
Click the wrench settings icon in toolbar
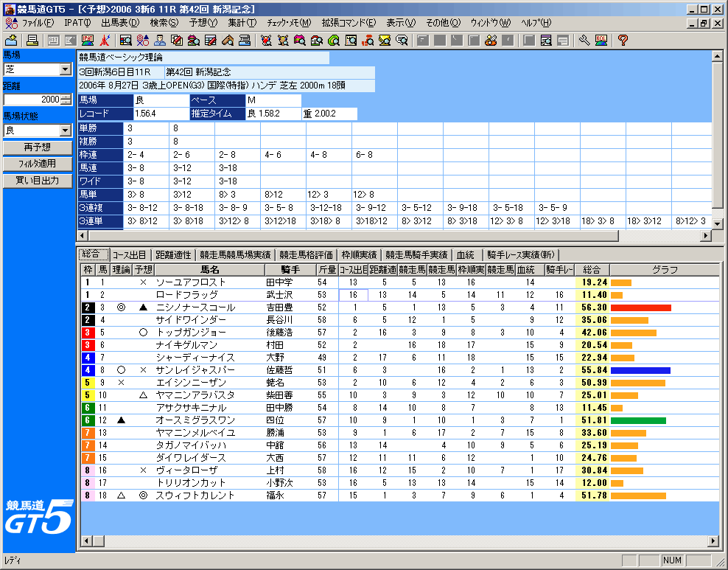pos(585,40)
